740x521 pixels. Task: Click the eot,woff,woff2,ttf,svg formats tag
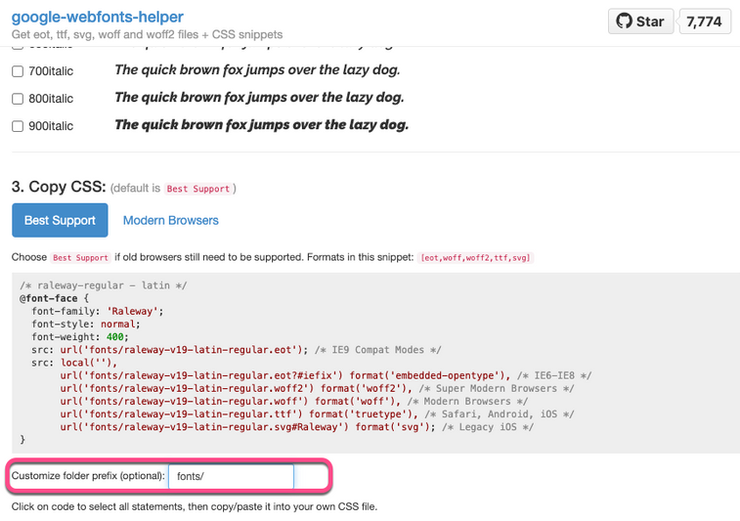pos(476,258)
